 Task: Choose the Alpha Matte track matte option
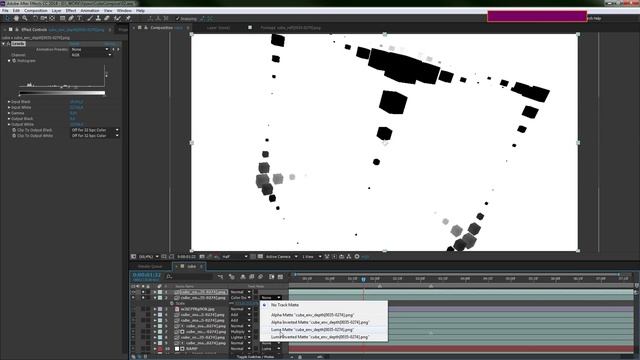313,315
